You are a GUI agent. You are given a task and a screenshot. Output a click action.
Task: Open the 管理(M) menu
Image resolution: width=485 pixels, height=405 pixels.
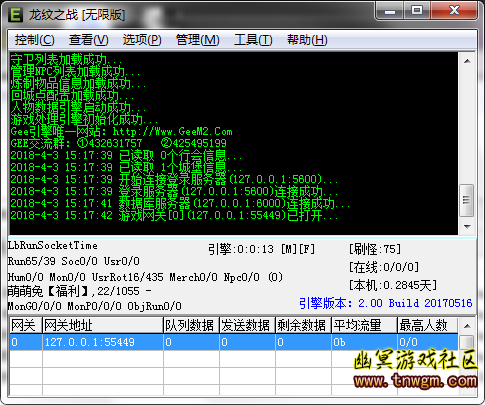point(198,40)
